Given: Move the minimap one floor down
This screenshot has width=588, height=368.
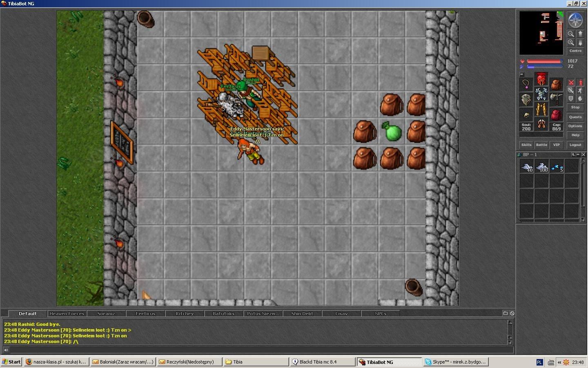Looking at the screenshot, I should pos(580,43).
